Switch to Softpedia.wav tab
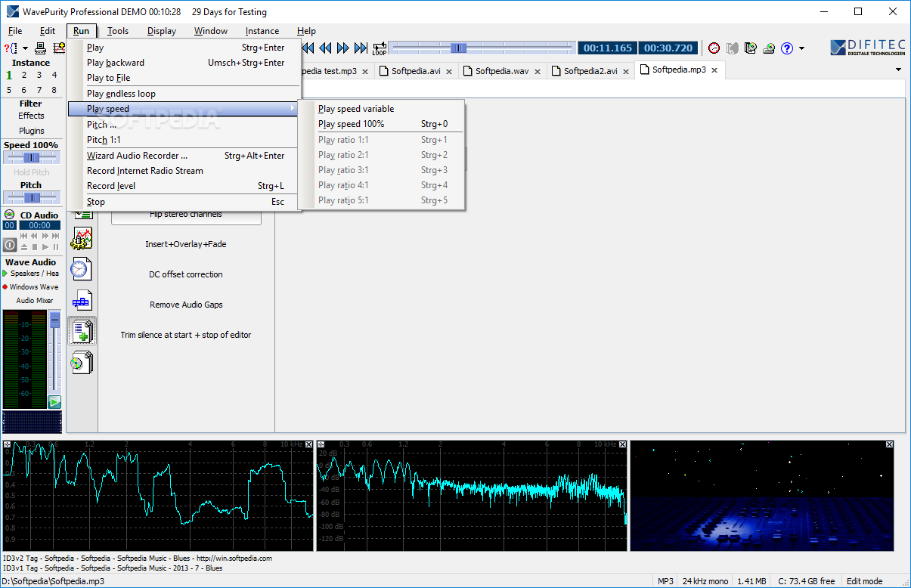Image resolution: width=911 pixels, height=588 pixels. pyautogui.click(x=502, y=71)
